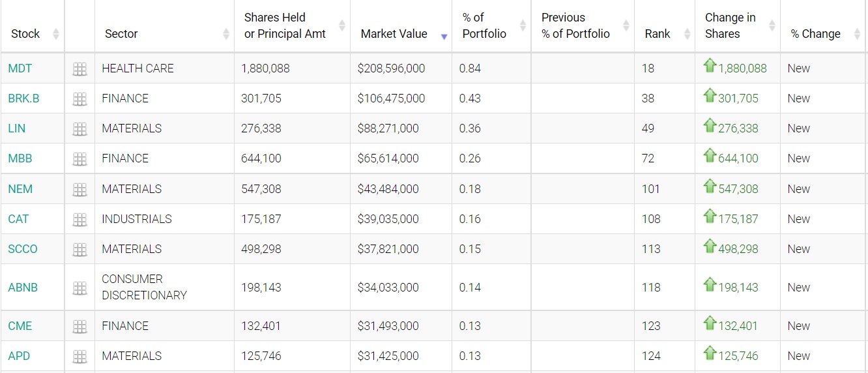This screenshot has height=373, width=868.
Task: Sort by Shares Held or Principal Amt
Action: [285, 26]
